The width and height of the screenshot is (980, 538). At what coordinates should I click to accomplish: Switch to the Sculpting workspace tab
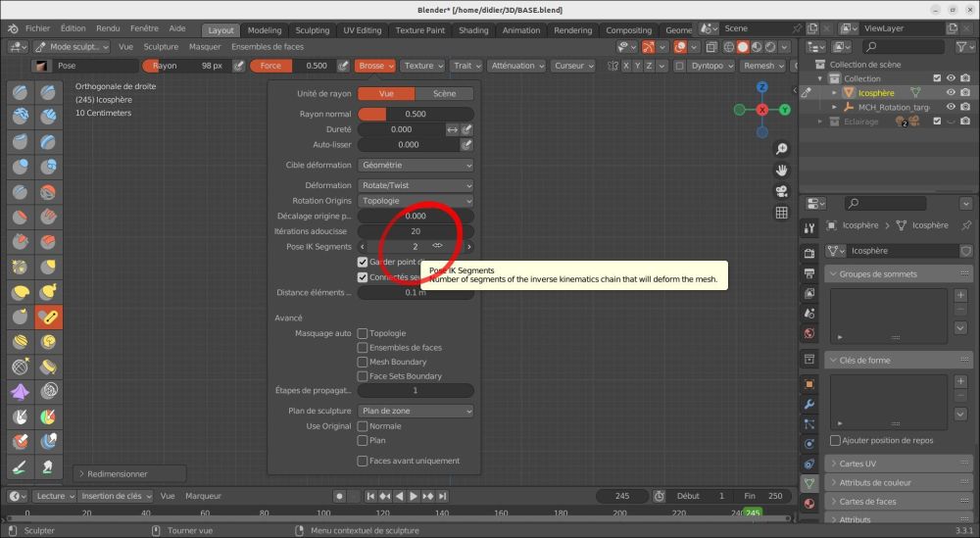coord(313,30)
